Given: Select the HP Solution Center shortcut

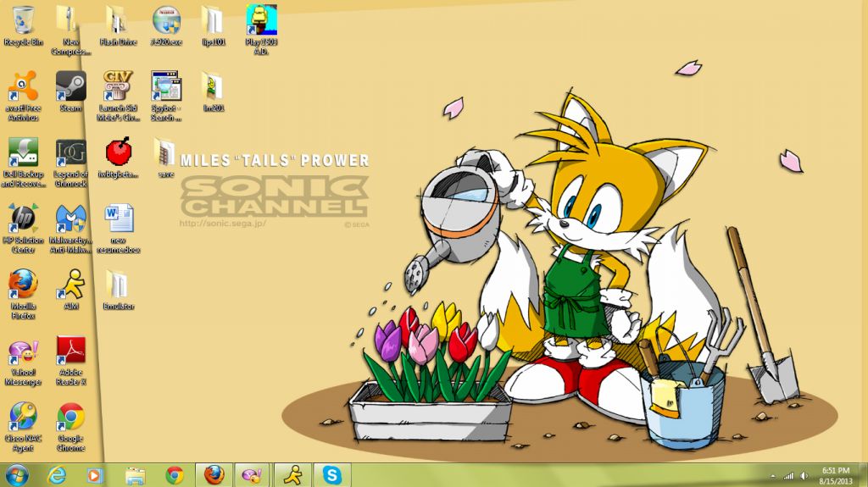Looking at the screenshot, I should point(23,229).
